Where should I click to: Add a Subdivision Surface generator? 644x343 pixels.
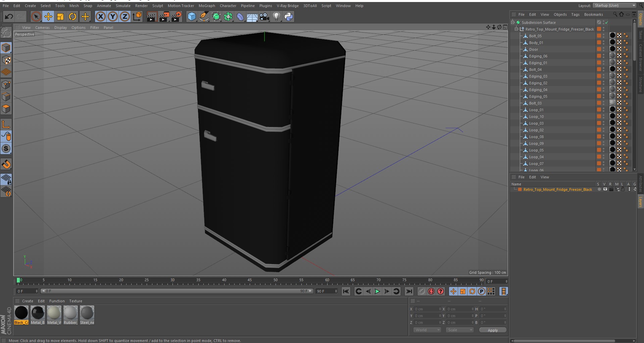click(x=216, y=16)
